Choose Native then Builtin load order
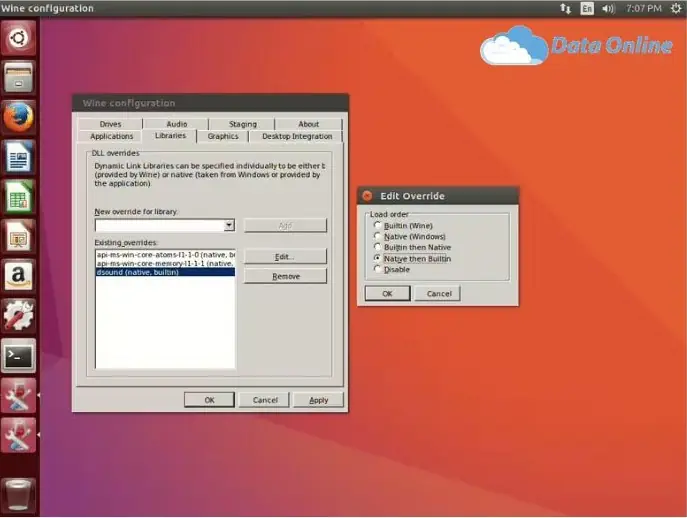 pyautogui.click(x=412, y=259)
